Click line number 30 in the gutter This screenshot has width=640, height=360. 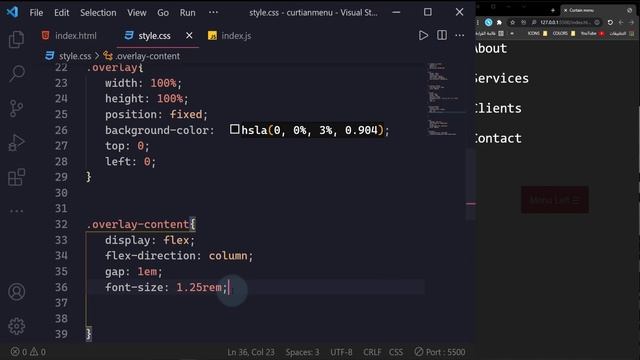pyautogui.click(x=61, y=193)
